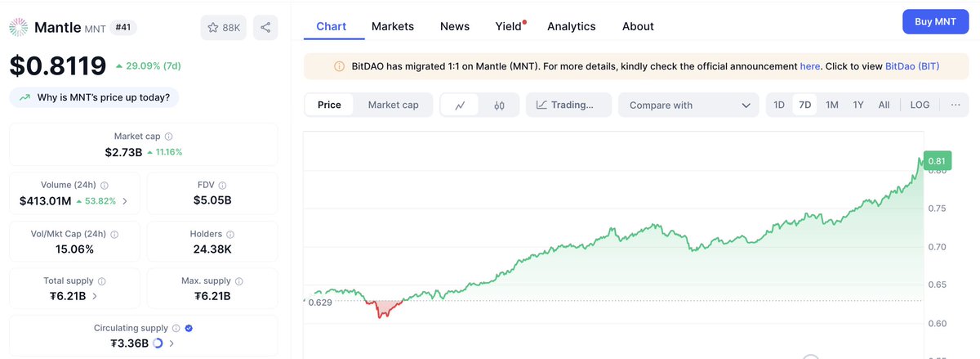980x359 pixels.
Task: Open the official announcement 'here' link
Action: (810, 66)
